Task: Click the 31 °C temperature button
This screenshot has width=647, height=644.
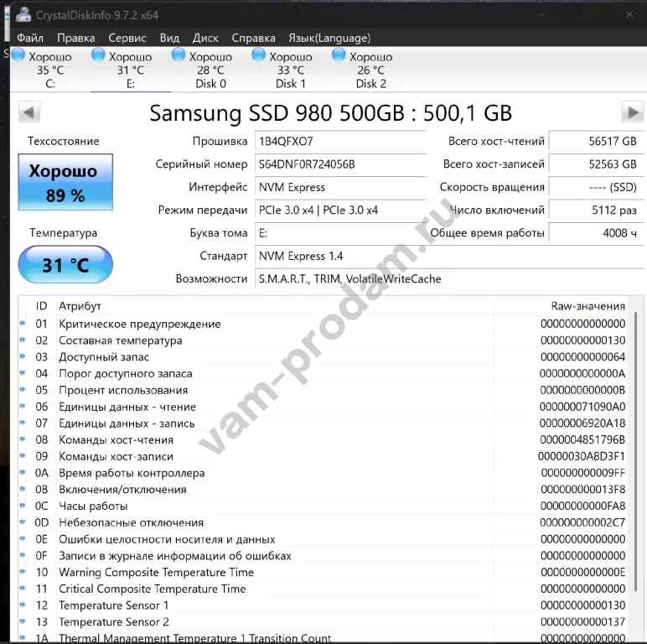Action: 65,265
